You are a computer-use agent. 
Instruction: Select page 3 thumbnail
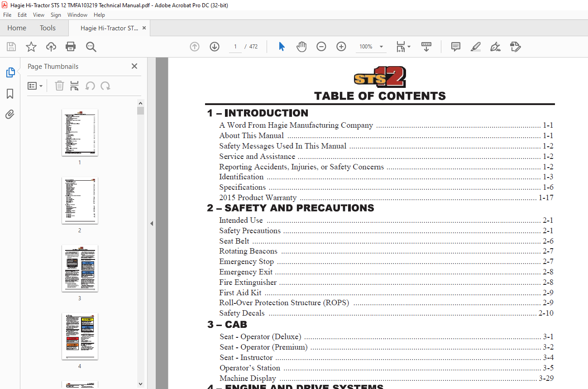point(80,268)
